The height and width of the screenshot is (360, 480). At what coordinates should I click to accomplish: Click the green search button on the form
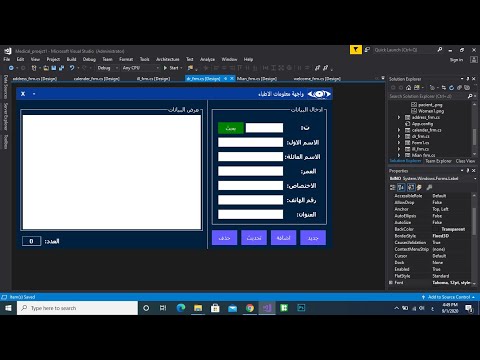pyautogui.click(x=231, y=128)
